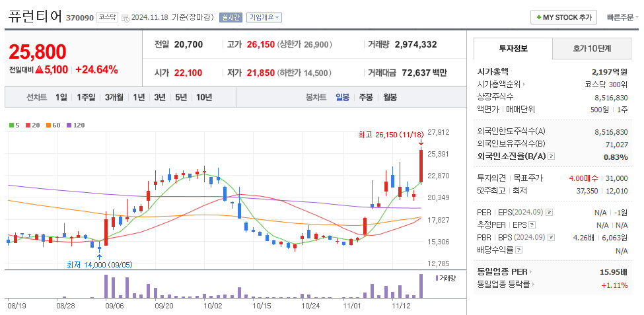
Task: Click the 시가총액 value 2,197억원
Action: 610,72
